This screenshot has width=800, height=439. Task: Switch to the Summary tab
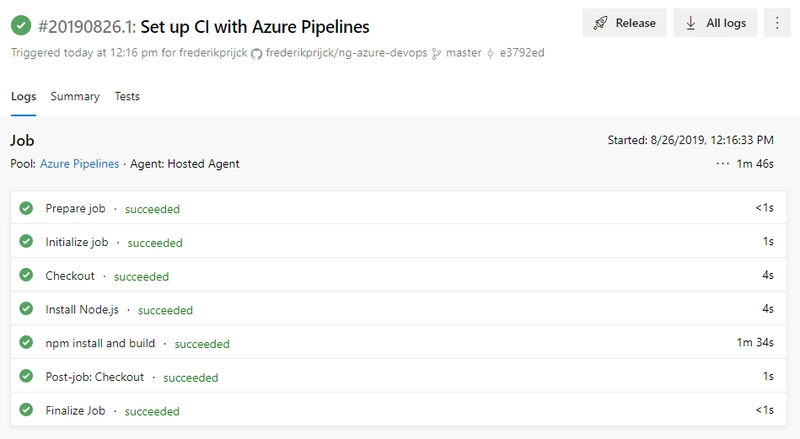75,97
